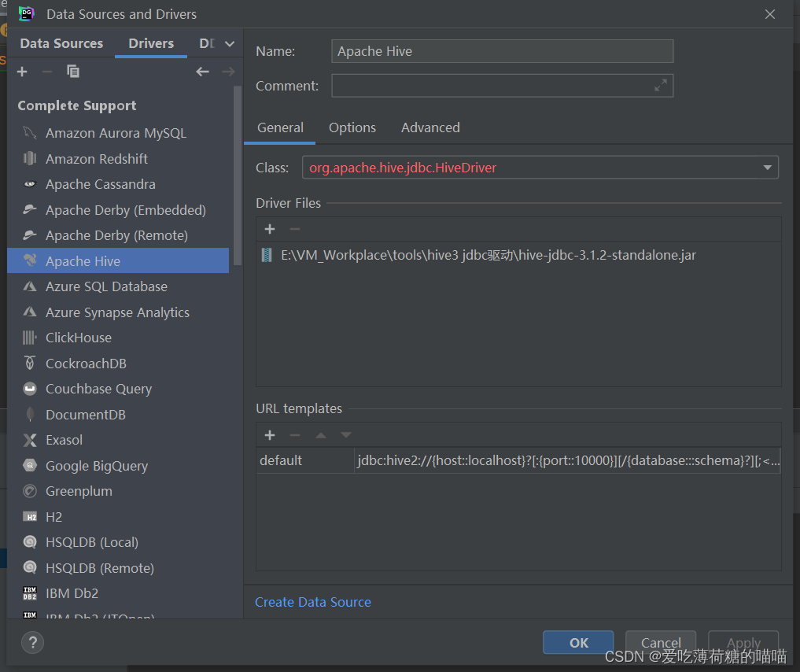
Task: Select CockroachDB driver
Action: pyautogui.click(x=118, y=364)
